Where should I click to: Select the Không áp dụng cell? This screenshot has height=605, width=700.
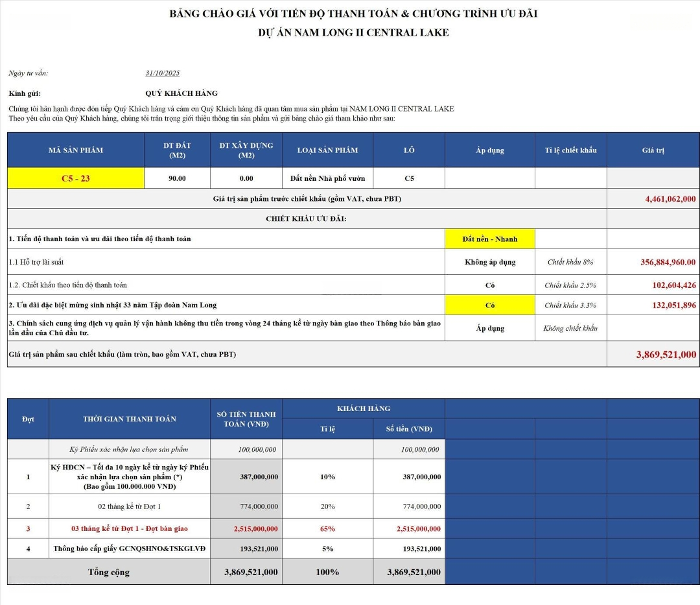[490, 262]
